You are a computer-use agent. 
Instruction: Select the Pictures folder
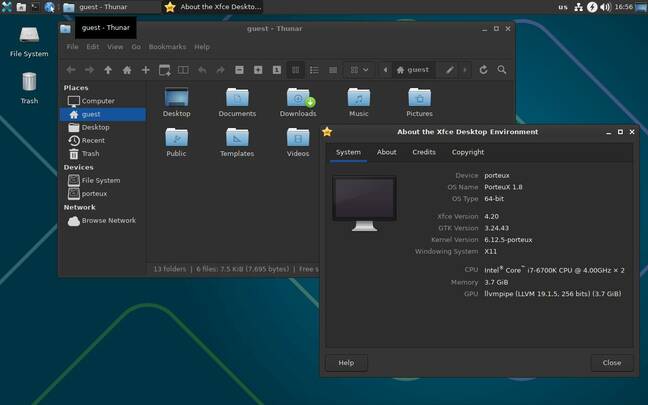click(419, 102)
